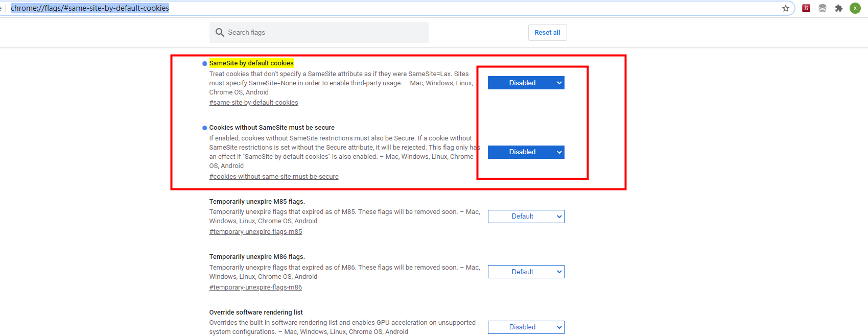Viewport: 868px width, 336px height.
Task: Open the red JS extension icon
Action: 806,8
